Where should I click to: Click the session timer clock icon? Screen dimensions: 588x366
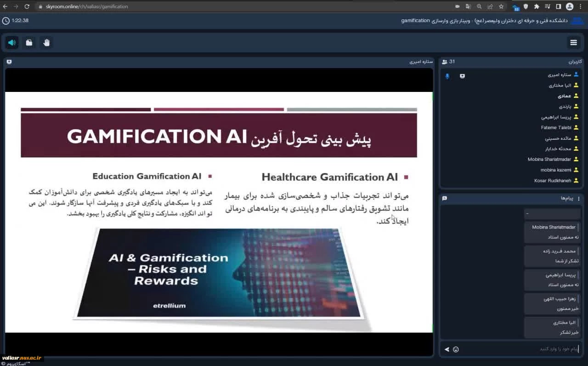[6, 21]
